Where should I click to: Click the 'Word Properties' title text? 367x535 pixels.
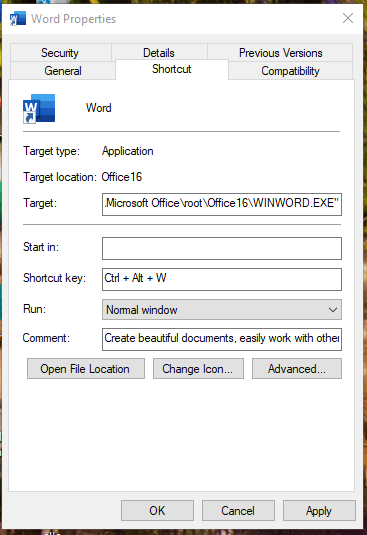(74, 19)
